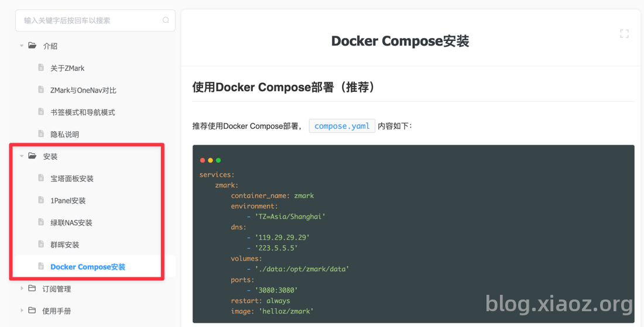The height and width of the screenshot is (327, 644).
Task: Open the 1Panel安装 page
Action: [x=68, y=201]
